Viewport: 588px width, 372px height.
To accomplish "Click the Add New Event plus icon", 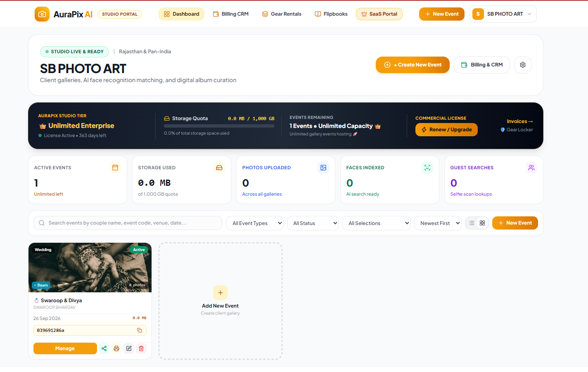I will tap(220, 293).
